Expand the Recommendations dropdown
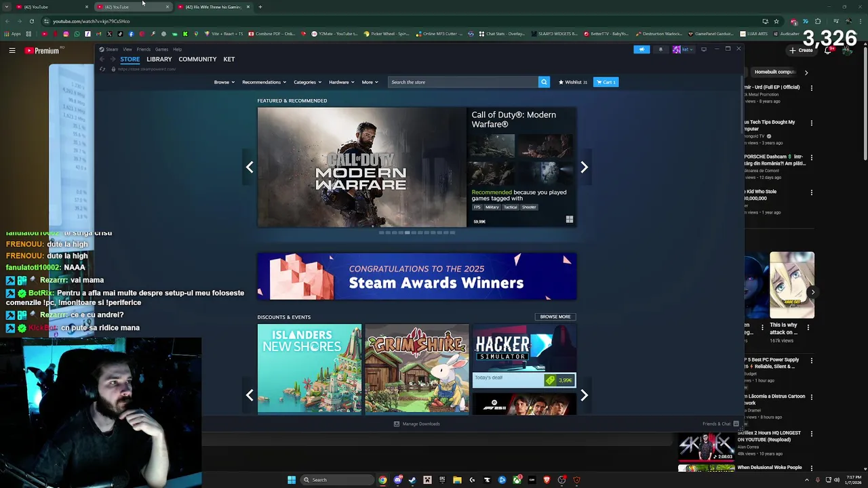This screenshot has height=488, width=868. [264, 82]
